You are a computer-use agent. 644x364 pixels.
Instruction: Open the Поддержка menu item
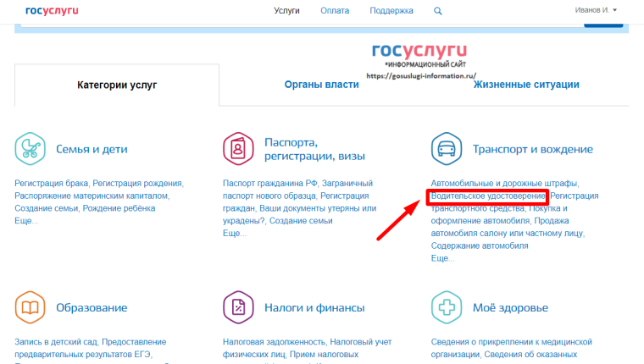[x=391, y=11]
